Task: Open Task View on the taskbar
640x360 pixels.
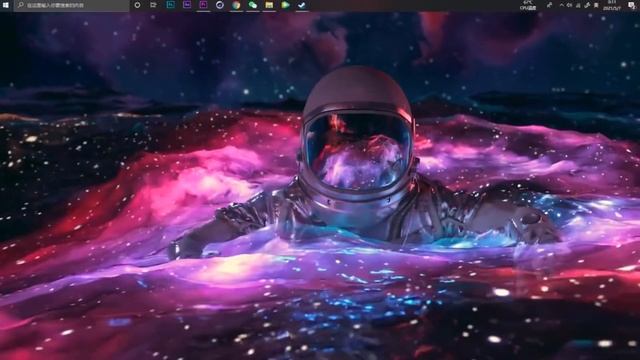Action: coord(153,5)
